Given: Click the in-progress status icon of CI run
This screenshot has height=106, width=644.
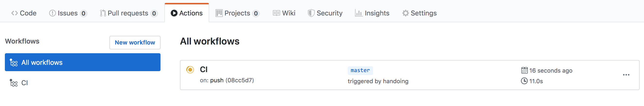Looking at the screenshot, I should [190, 70].
